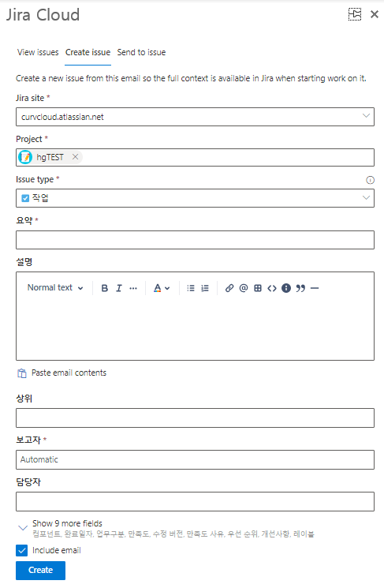The height and width of the screenshot is (588, 384).
Task: Apply italic formatting in description toolbar
Action: (119, 288)
